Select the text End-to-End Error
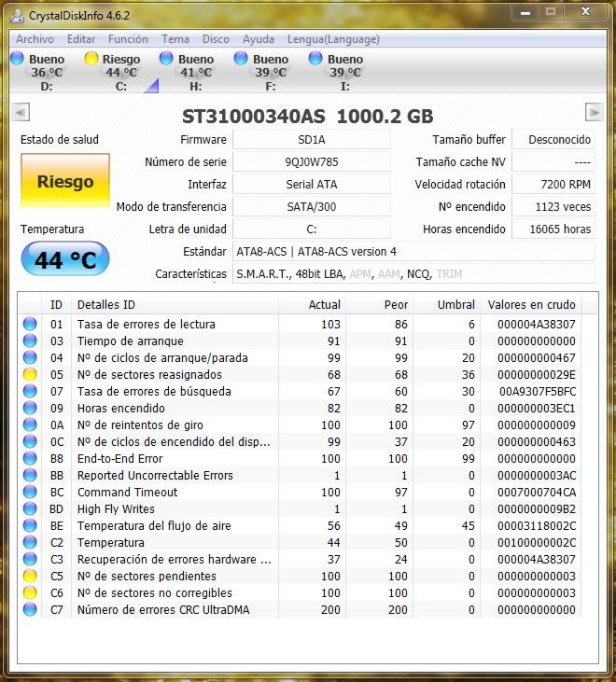This screenshot has width=616, height=682. pyautogui.click(x=119, y=458)
